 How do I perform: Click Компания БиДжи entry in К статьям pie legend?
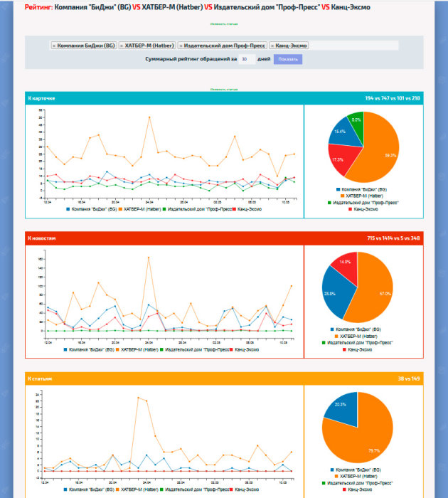(x=356, y=470)
